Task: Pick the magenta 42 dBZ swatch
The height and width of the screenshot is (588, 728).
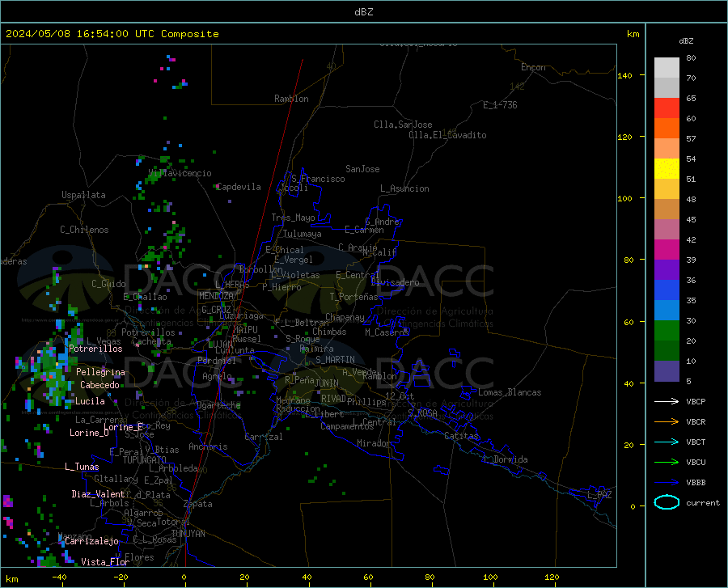Action: pyautogui.click(x=667, y=250)
